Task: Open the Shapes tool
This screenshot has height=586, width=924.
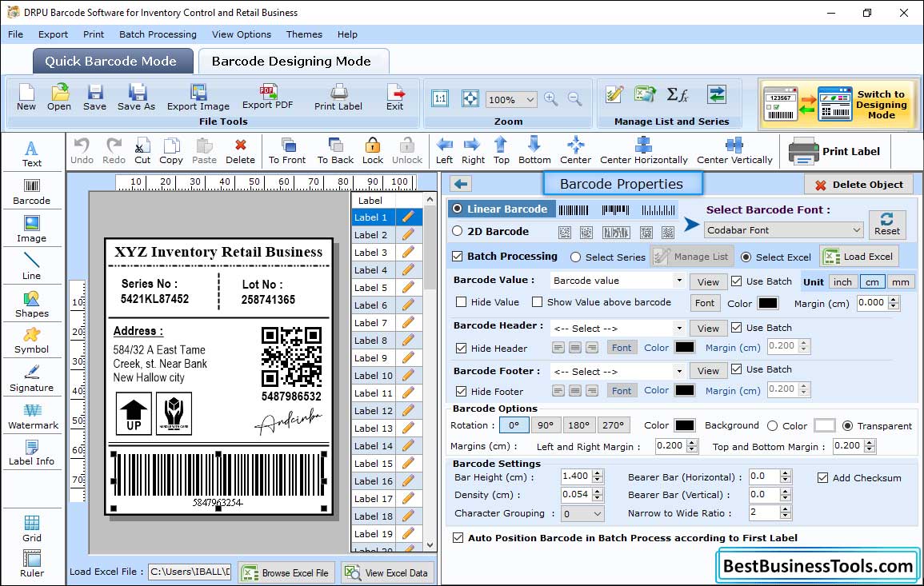Action: coord(32,304)
